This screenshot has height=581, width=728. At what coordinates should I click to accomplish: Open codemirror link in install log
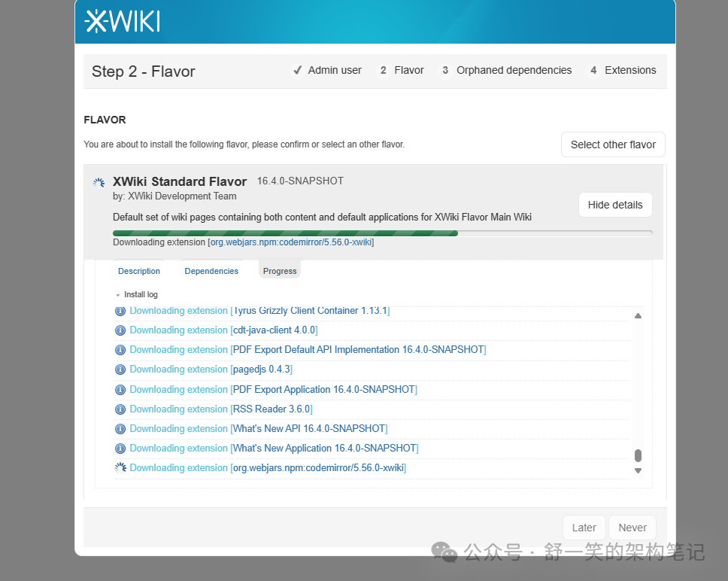[x=318, y=467]
